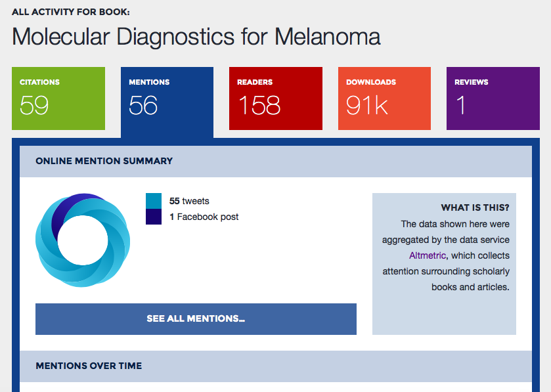This screenshot has height=392, width=551.
Task: Switch to the red Readers tab
Action: point(276,98)
